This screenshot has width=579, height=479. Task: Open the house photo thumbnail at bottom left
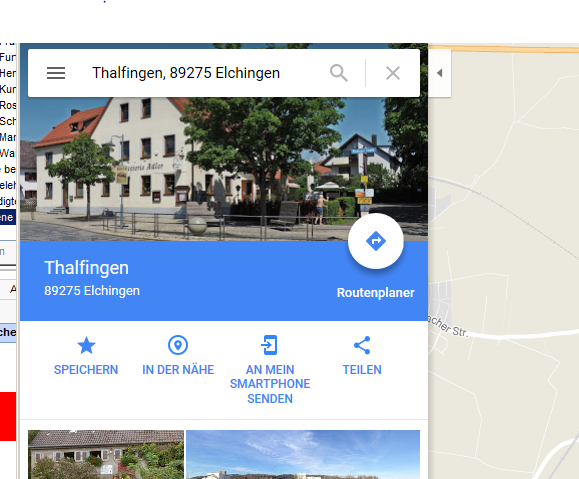106,455
